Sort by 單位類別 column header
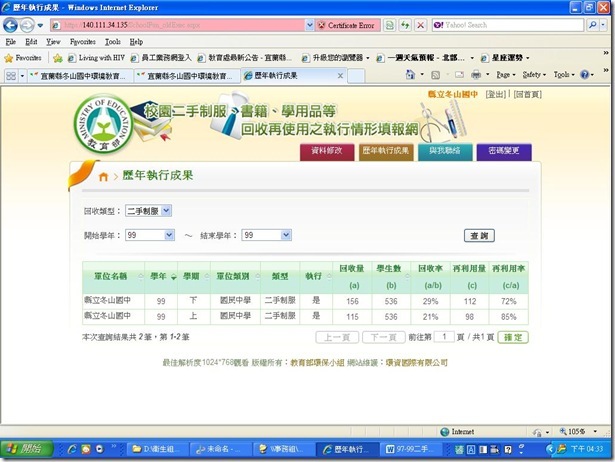This screenshot has height=462, width=615. (235, 277)
